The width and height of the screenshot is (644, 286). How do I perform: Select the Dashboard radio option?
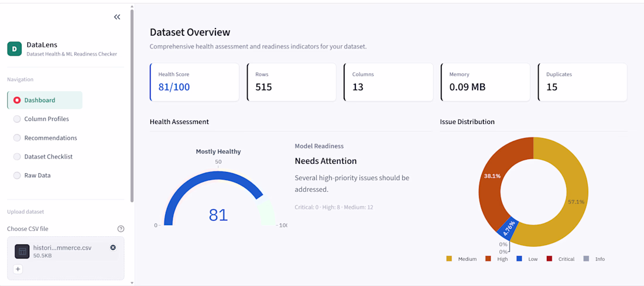pyautogui.click(x=17, y=100)
